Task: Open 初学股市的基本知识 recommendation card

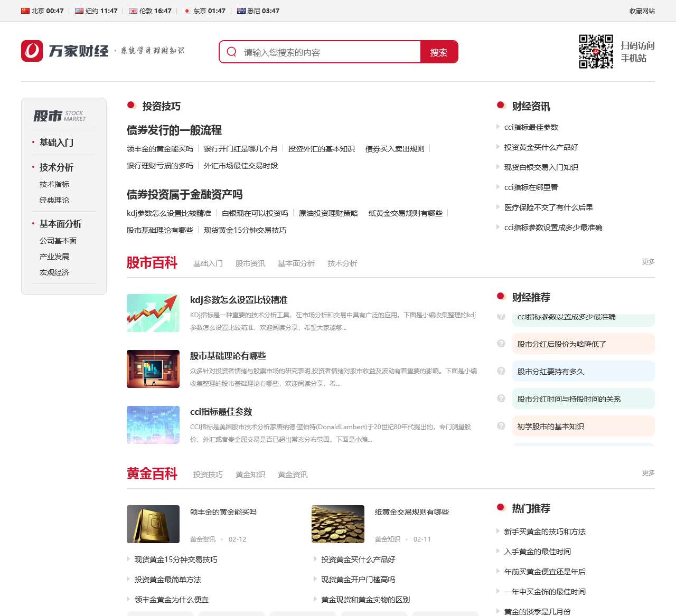Action: (583, 426)
